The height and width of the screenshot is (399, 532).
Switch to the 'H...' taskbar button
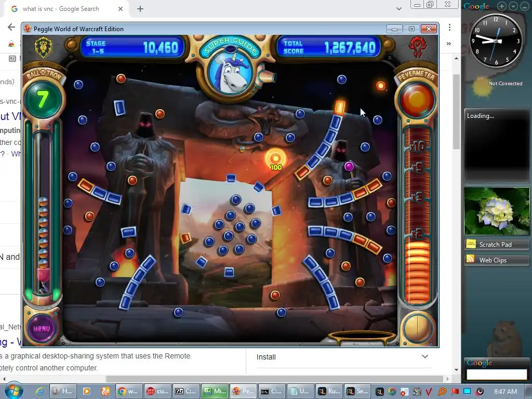pyautogui.click(x=63, y=391)
